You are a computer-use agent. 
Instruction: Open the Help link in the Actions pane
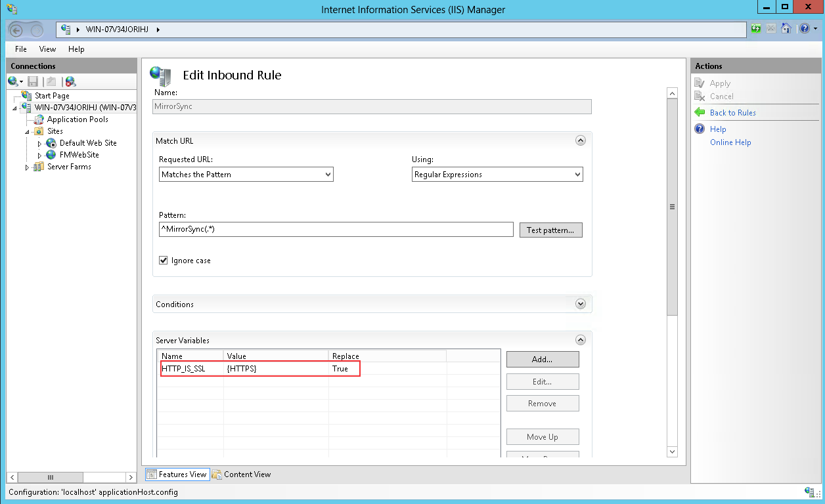pyautogui.click(x=718, y=129)
